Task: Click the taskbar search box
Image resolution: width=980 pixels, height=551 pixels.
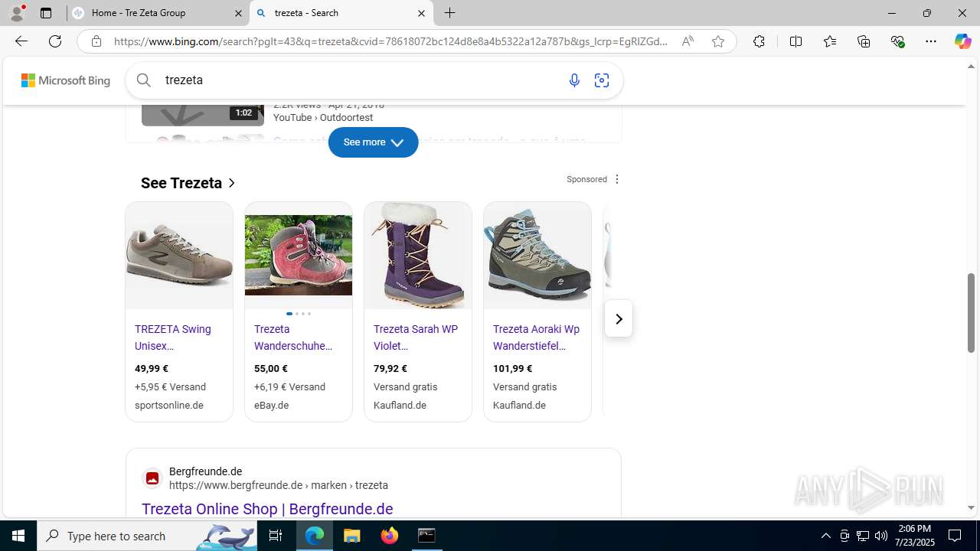Action: [147, 536]
